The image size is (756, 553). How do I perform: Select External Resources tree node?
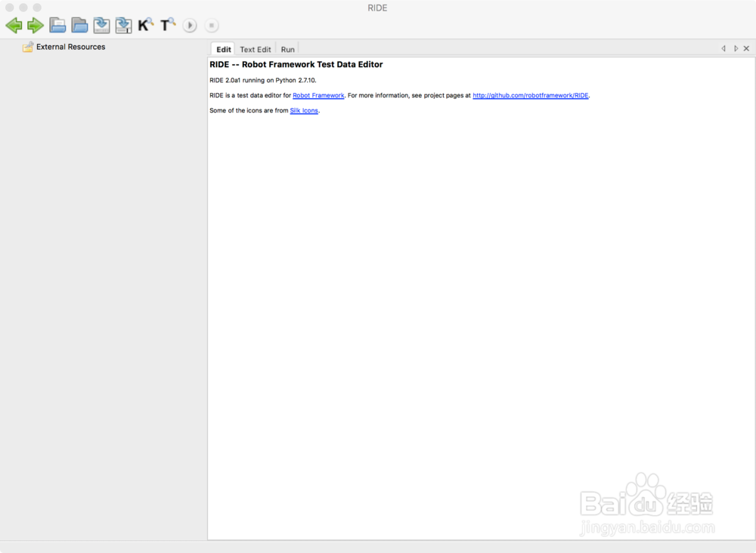coord(70,47)
